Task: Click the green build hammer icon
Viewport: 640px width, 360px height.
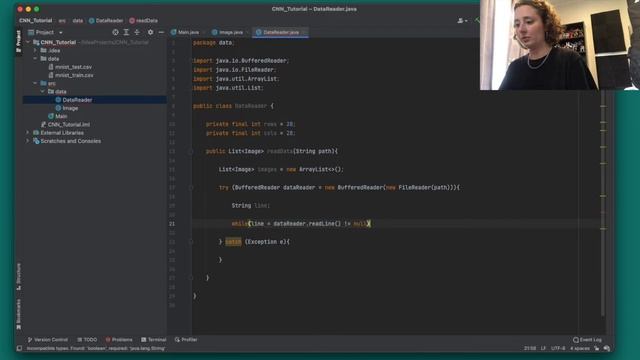Action: coord(477,20)
